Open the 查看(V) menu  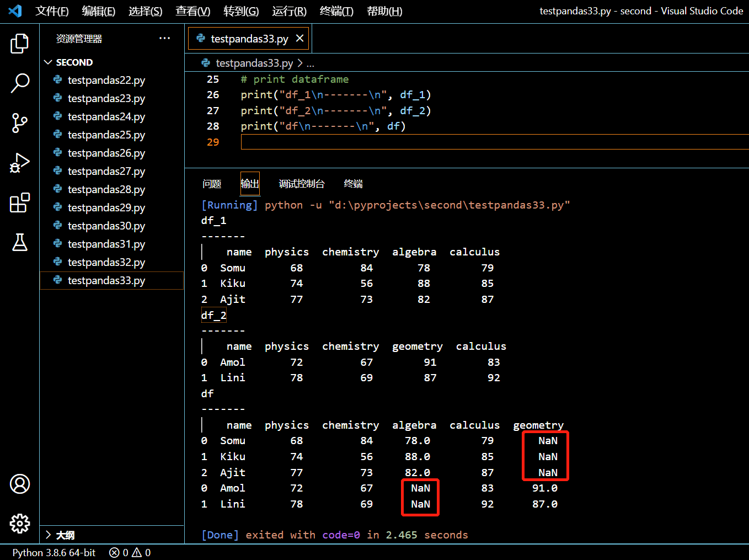(192, 11)
